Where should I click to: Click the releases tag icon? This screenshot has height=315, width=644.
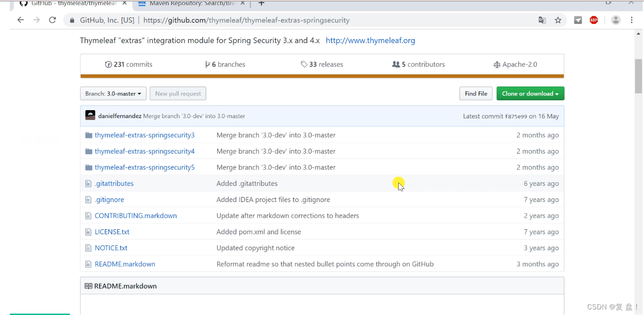(x=304, y=64)
